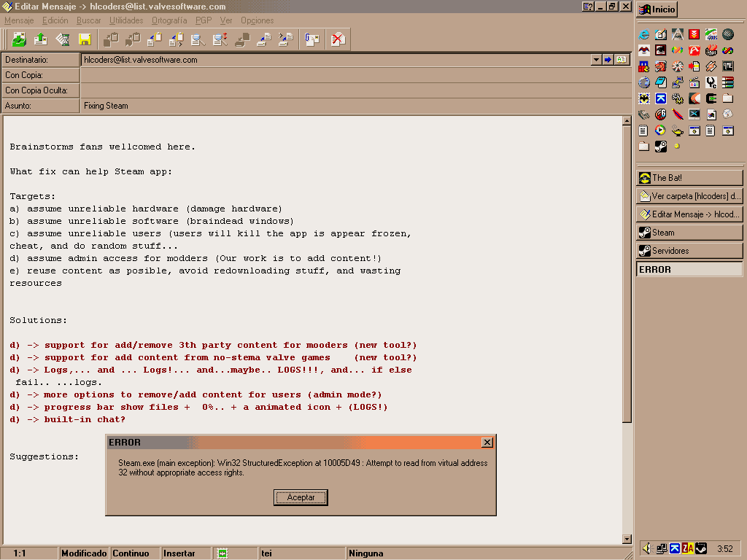Click the message scrollbar up arrow

(627, 121)
